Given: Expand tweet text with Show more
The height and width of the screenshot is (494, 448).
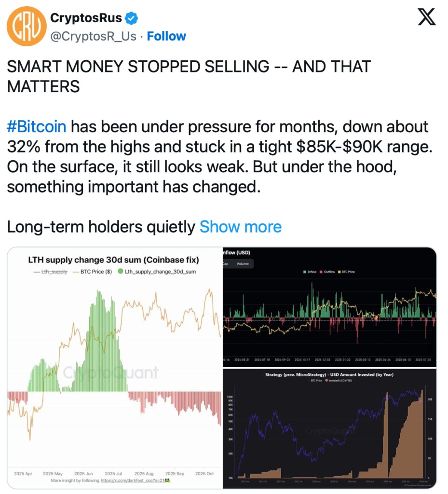Looking at the screenshot, I should (240, 226).
